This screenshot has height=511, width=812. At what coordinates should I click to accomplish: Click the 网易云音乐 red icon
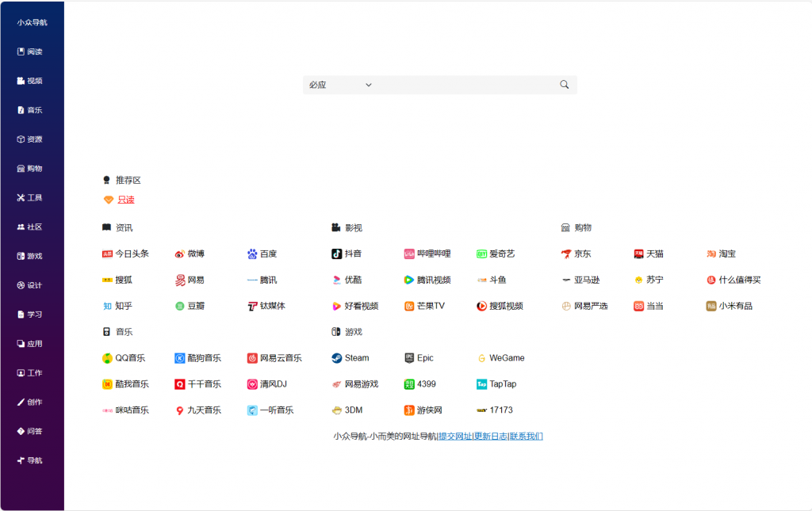pyautogui.click(x=252, y=358)
